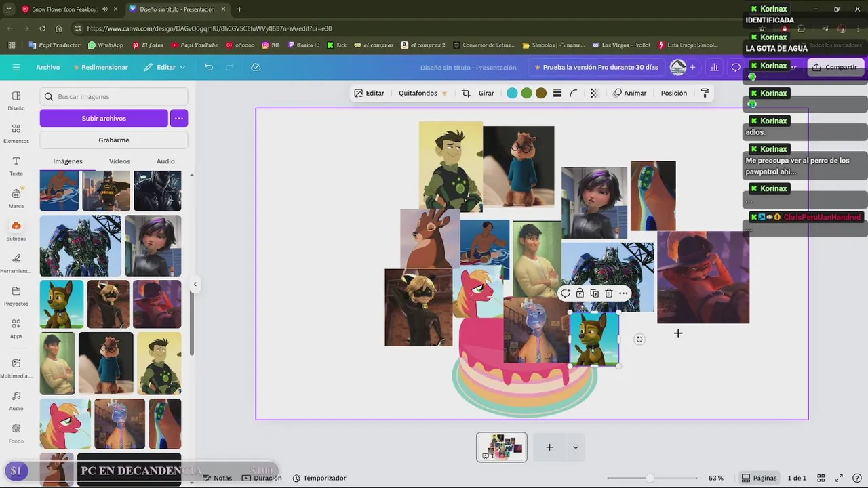This screenshot has width=868, height=488.
Task: Click the Posición button
Action: (674, 93)
